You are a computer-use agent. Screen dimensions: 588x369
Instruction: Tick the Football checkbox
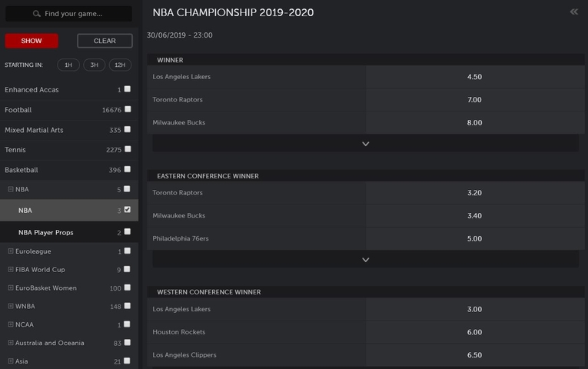128,109
